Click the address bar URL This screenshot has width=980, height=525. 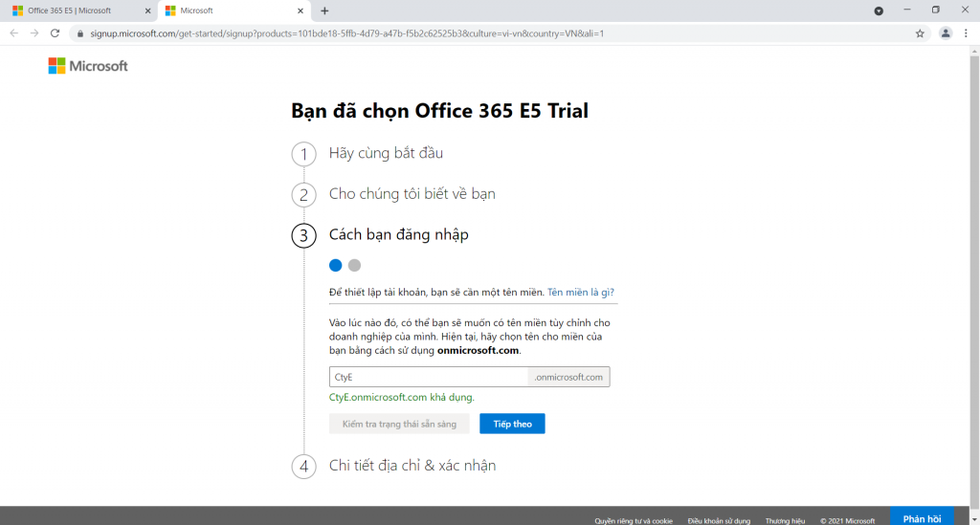pos(346,33)
